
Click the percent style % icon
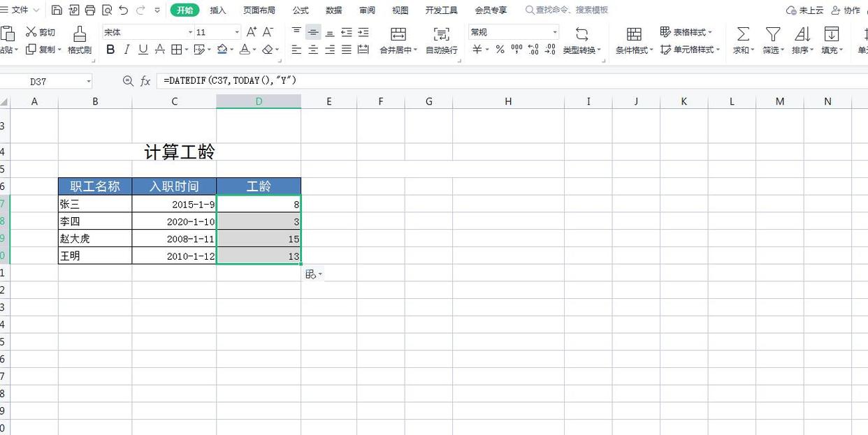[x=499, y=50]
